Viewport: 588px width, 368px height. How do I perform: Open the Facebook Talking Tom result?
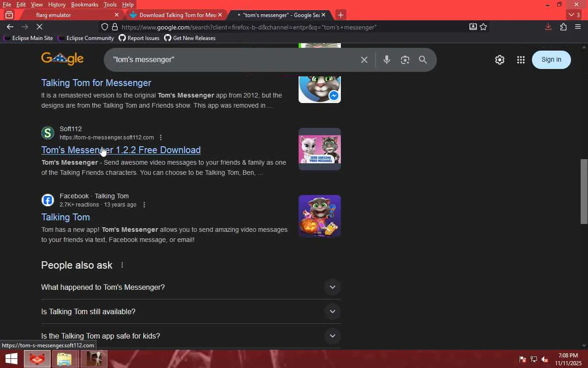[x=65, y=217]
